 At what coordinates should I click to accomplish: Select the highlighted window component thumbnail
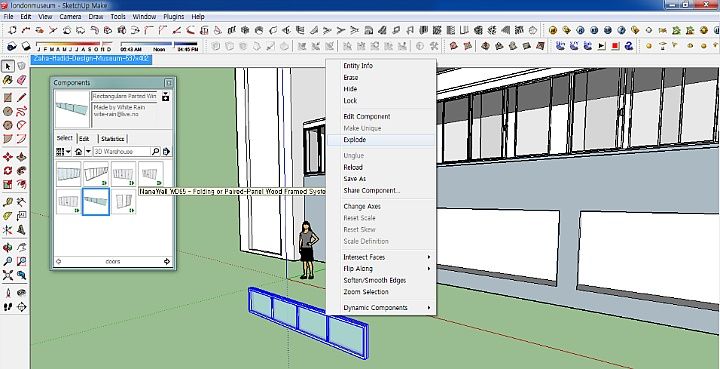click(96, 201)
